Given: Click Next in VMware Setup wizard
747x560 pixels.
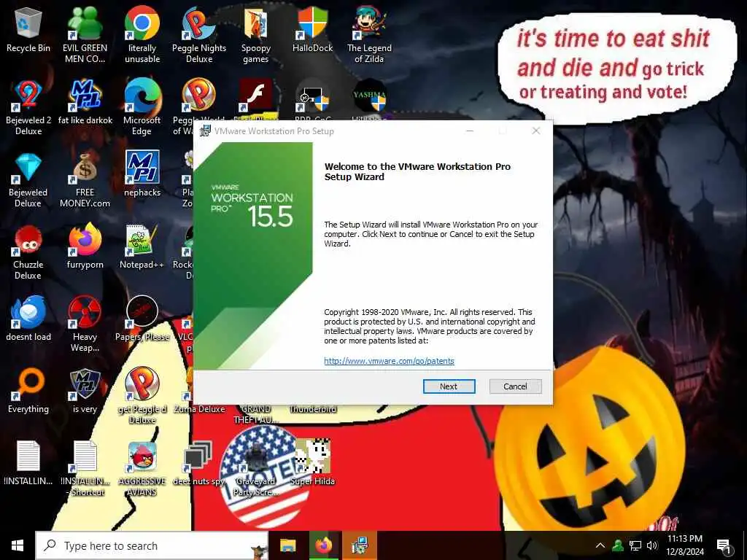Looking at the screenshot, I should tap(449, 386).
